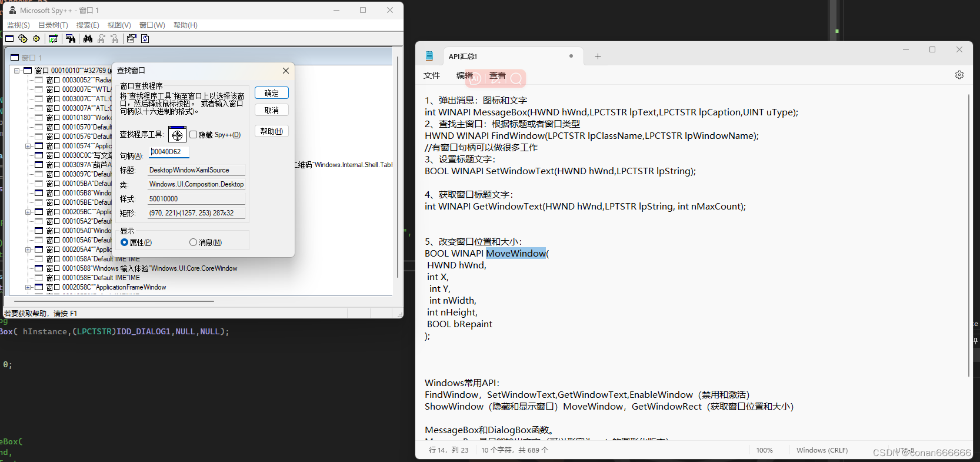This screenshot has width=980, height=462.
Task: Select the 消息 radio button
Action: [193, 242]
